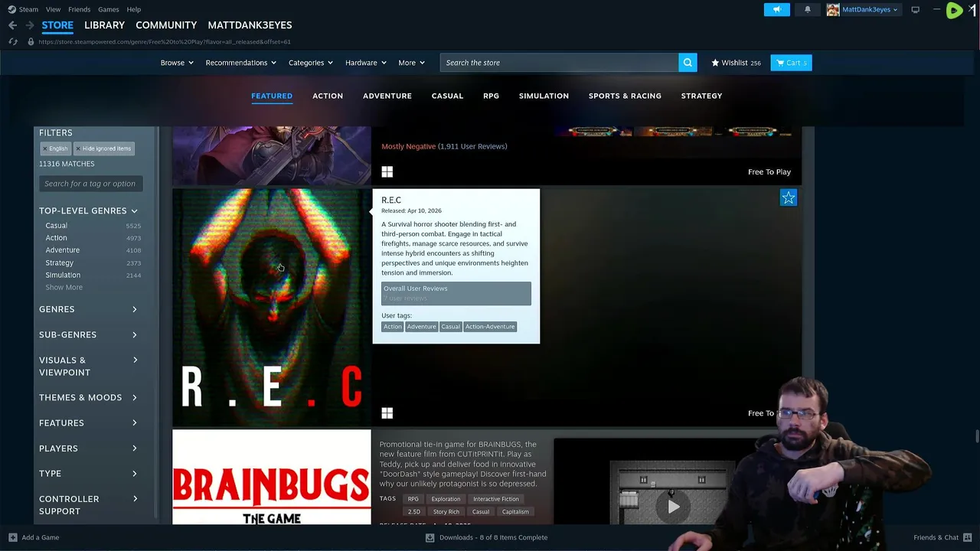Click the Search the store field
This screenshot has height=551, width=980.
[559, 63]
